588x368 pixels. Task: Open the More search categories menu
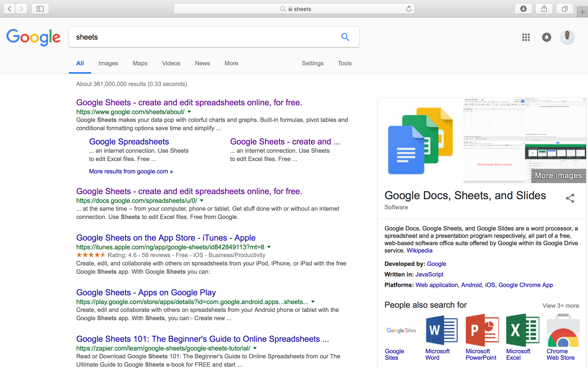[x=231, y=63]
